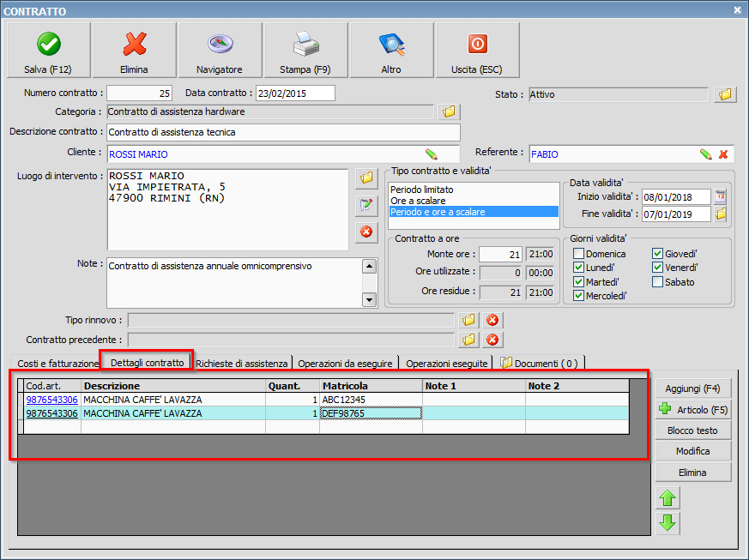
Task: Open Costi e fatturazione tab
Action: (x=57, y=364)
